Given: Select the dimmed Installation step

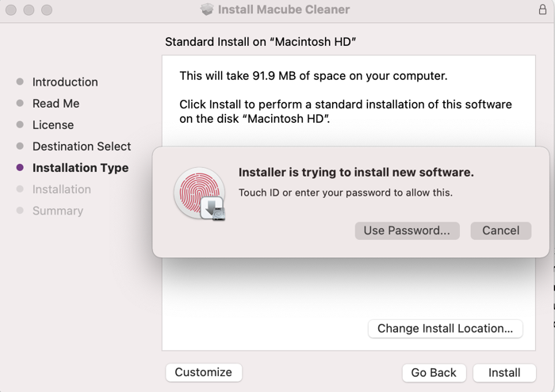Looking at the screenshot, I should click(62, 189).
